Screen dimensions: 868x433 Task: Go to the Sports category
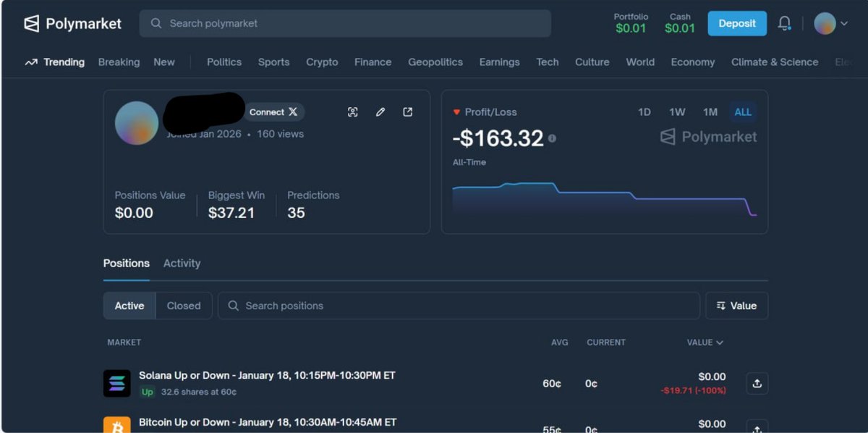coord(274,62)
